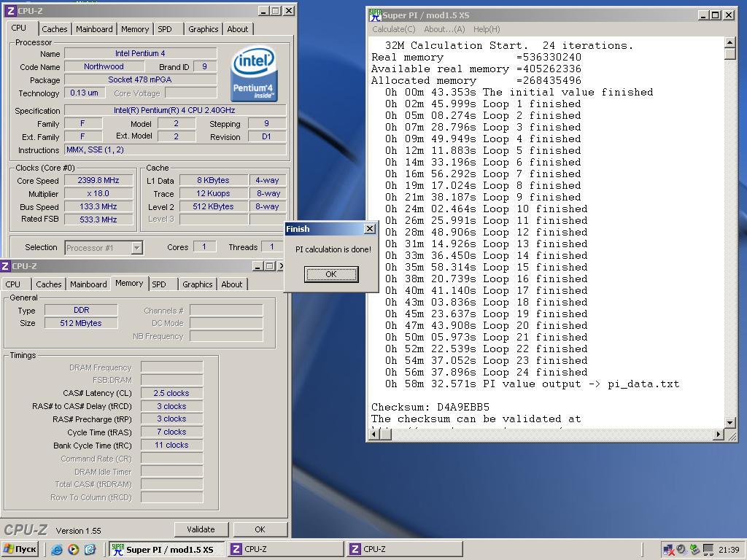Click the green-arrow hardware tray icon
The image size is (747, 560).
pos(694,550)
